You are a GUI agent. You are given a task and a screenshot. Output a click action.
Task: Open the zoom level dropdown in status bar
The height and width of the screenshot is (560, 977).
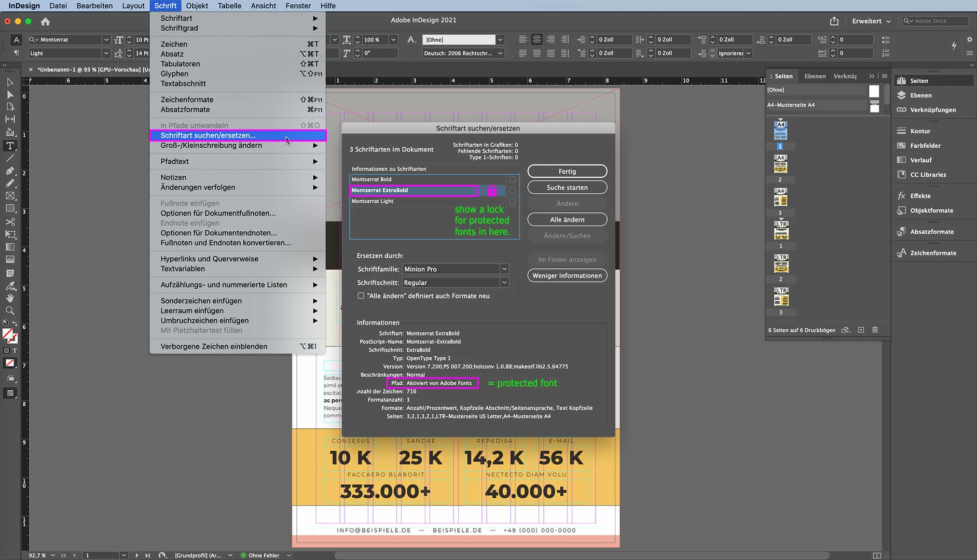(53, 555)
